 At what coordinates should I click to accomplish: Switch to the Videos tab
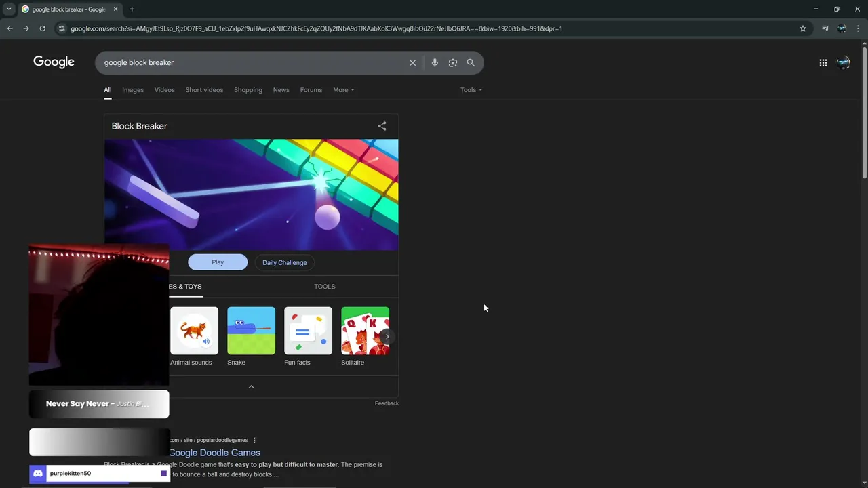(164, 90)
